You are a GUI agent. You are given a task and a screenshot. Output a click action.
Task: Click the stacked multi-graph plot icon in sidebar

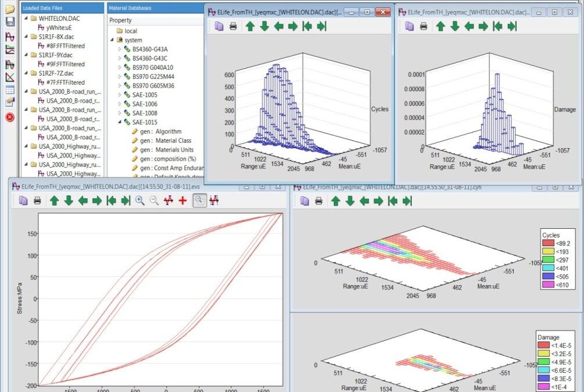click(10, 49)
